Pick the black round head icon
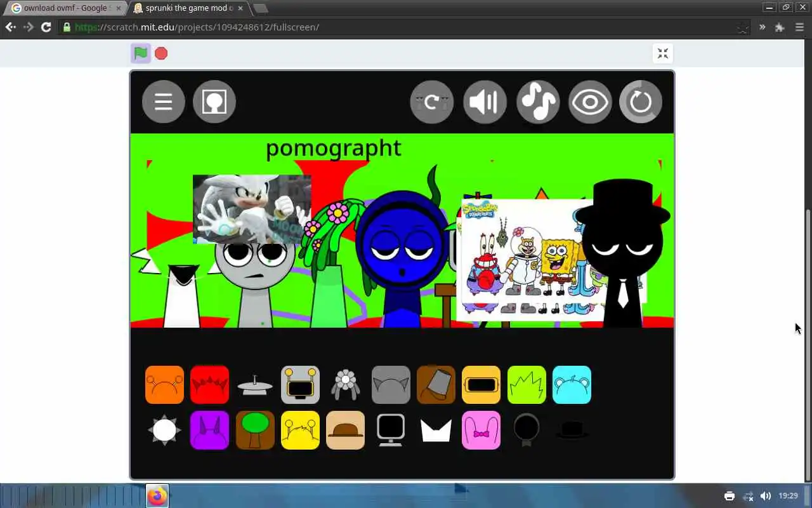 point(527,430)
